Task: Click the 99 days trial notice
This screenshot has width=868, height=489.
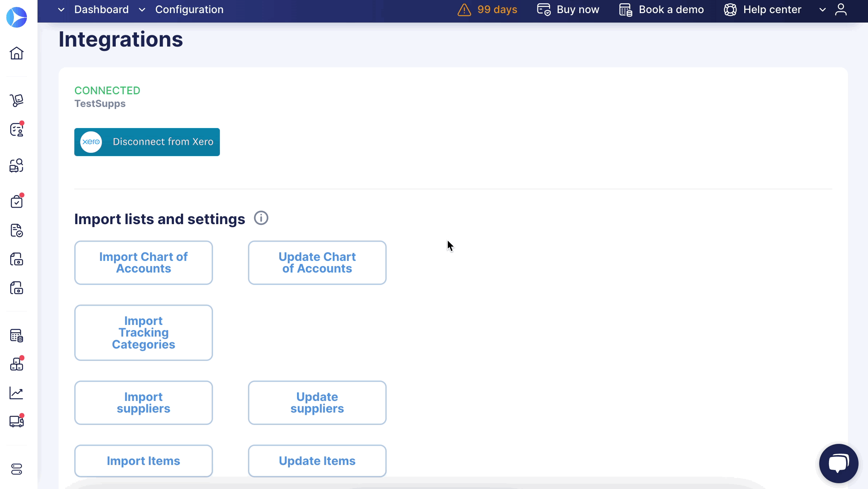Action: click(x=497, y=9)
